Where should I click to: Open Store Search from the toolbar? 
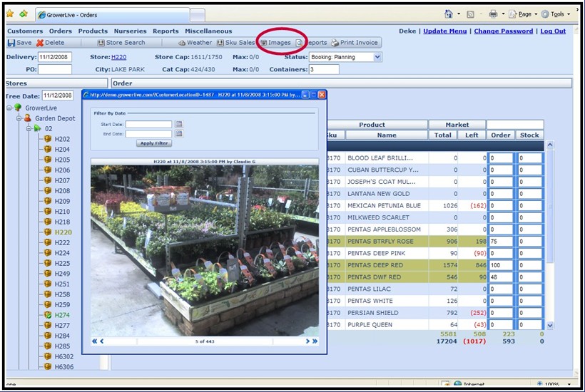coord(121,43)
